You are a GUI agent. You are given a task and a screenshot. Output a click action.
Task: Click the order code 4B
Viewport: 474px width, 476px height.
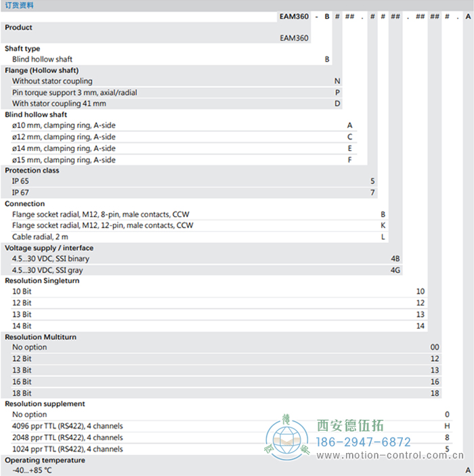pos(395,259)
